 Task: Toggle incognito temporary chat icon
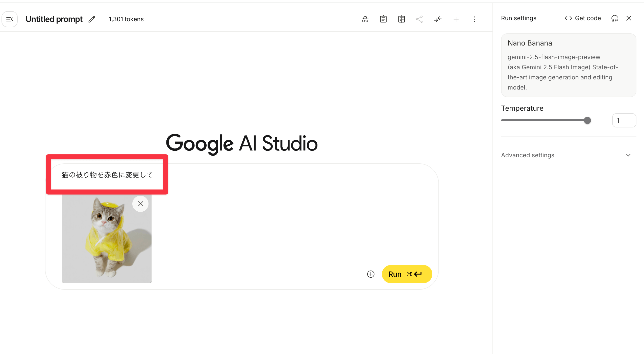click(365, 19)
